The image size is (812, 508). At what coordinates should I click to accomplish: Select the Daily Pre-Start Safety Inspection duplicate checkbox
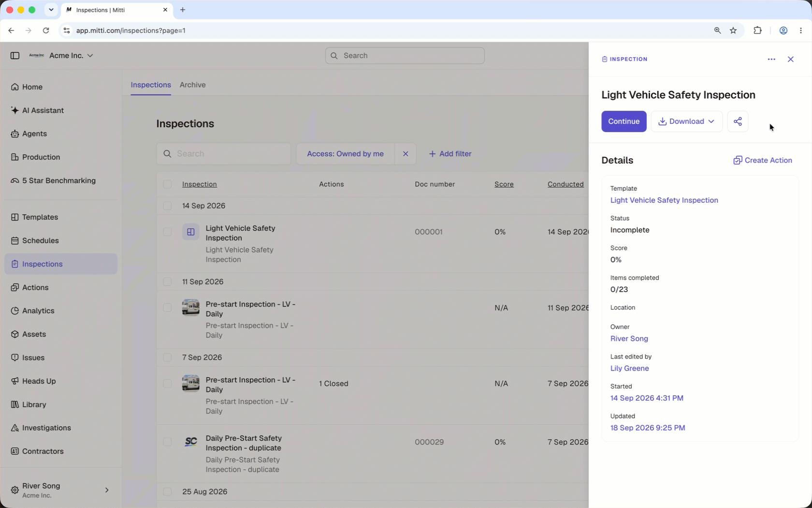[x=167, y=442]
